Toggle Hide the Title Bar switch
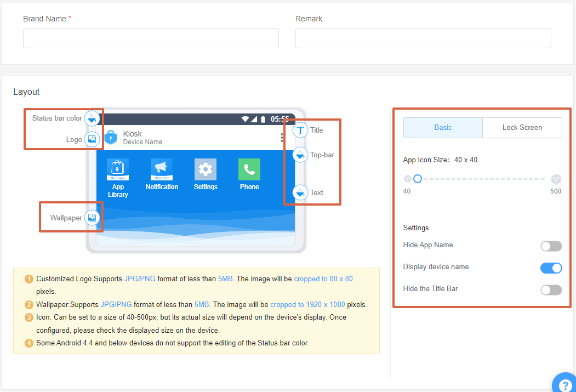Viewport: 576px width, 392px height. click(551, 290)
